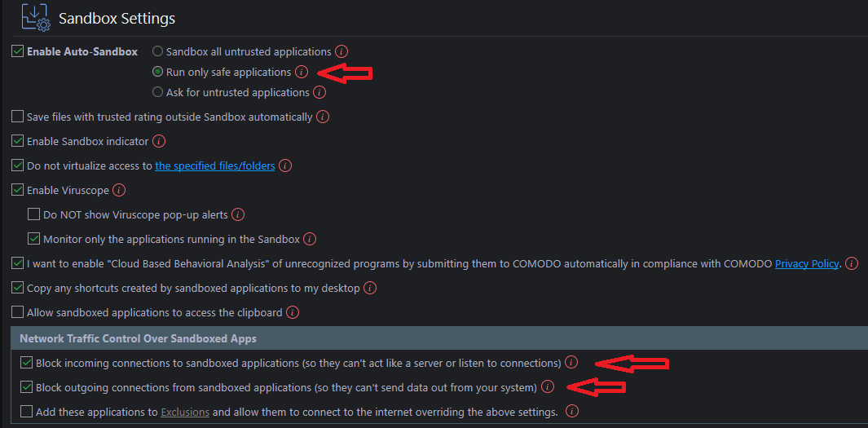
Task: Disable the Enable Auto-Sandbox checkbox
Action: point(18,51)
